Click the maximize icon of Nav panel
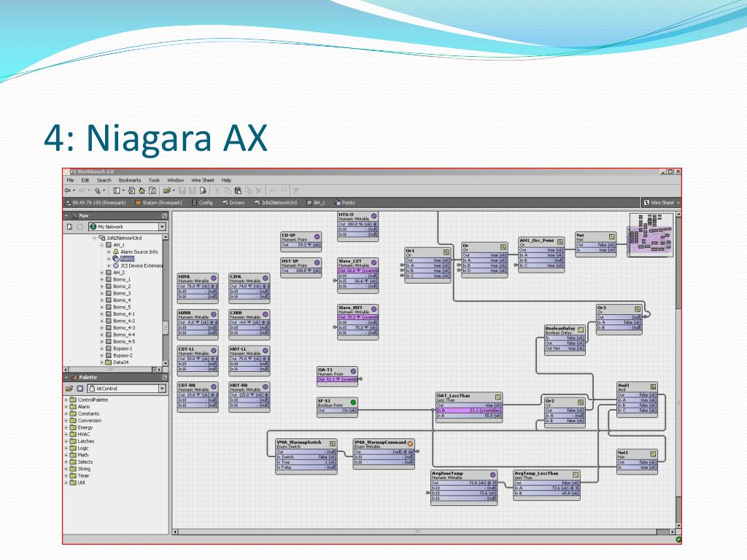 coord(164,216)
